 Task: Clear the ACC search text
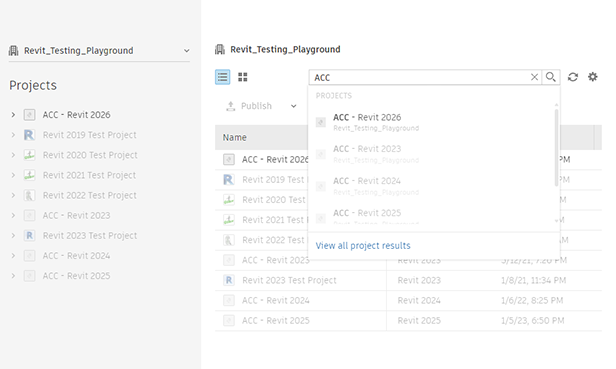pos(534,77)
